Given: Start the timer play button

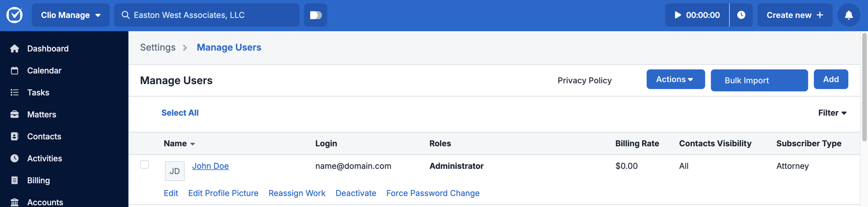Looking at the screenshot, I should click(677, 15).
